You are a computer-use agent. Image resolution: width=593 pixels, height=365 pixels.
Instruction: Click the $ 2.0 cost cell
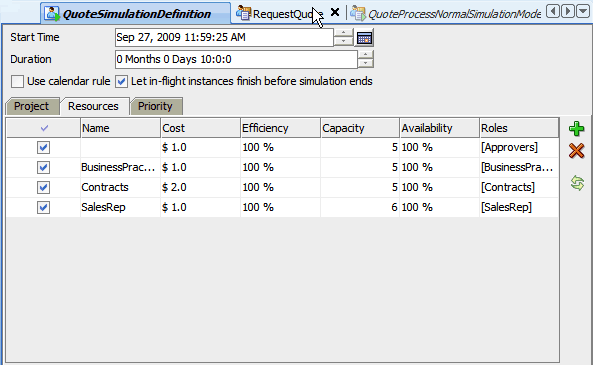tap(201, 187)
